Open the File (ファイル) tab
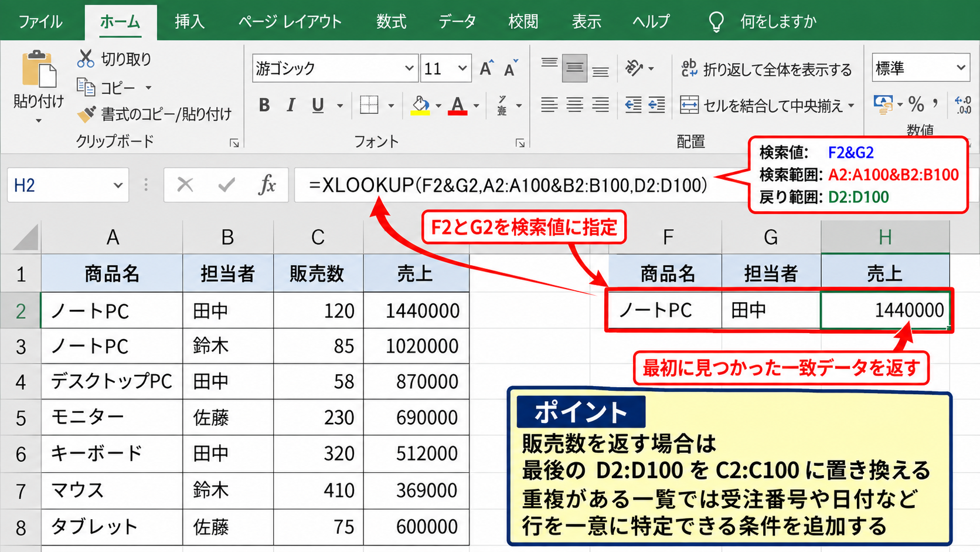 (40, 22)
